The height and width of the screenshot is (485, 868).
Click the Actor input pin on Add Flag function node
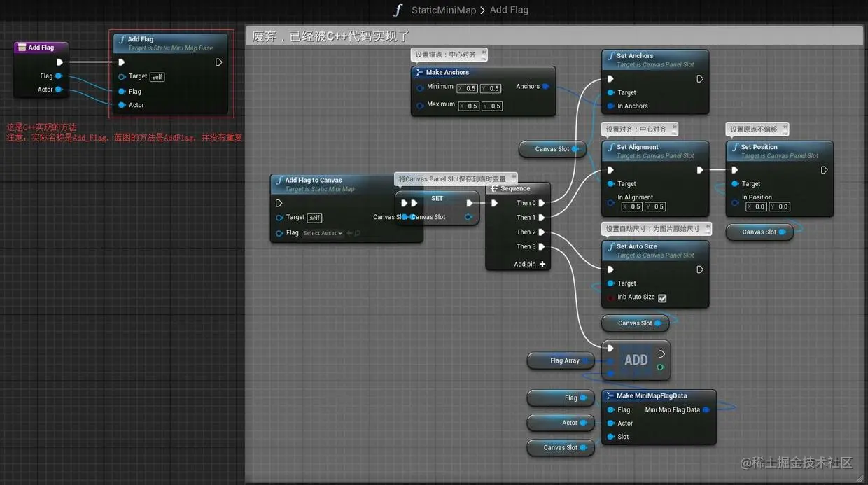tap(122, 105)
